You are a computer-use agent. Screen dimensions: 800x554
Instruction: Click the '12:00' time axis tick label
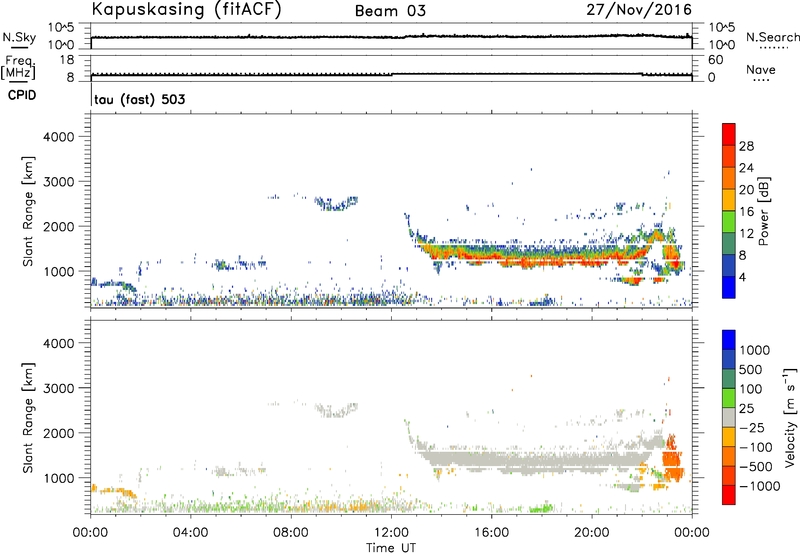coord(391,533)
